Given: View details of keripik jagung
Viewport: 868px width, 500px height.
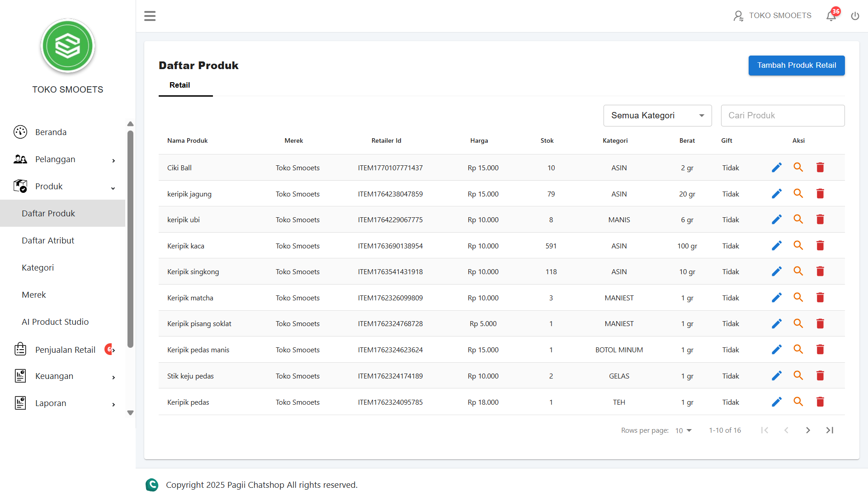Looking at the screenshot, I should pos(798,194).
